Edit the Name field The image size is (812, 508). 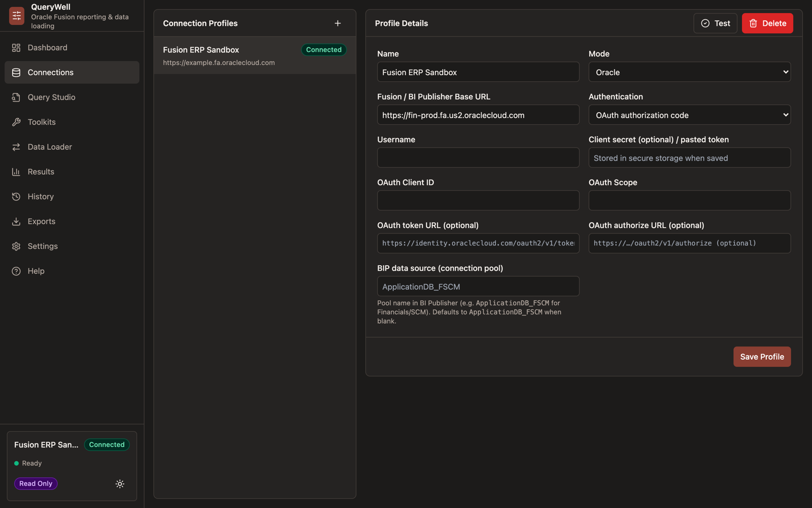point(478,72)
